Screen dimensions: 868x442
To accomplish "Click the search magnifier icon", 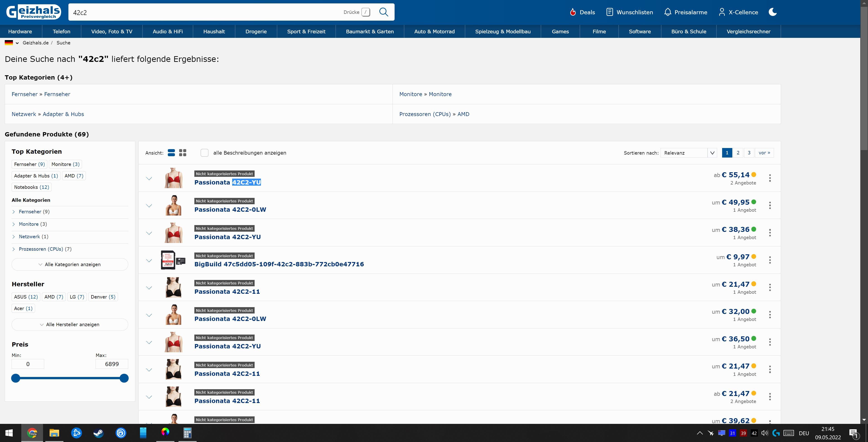I will click(x=383, y=12).
